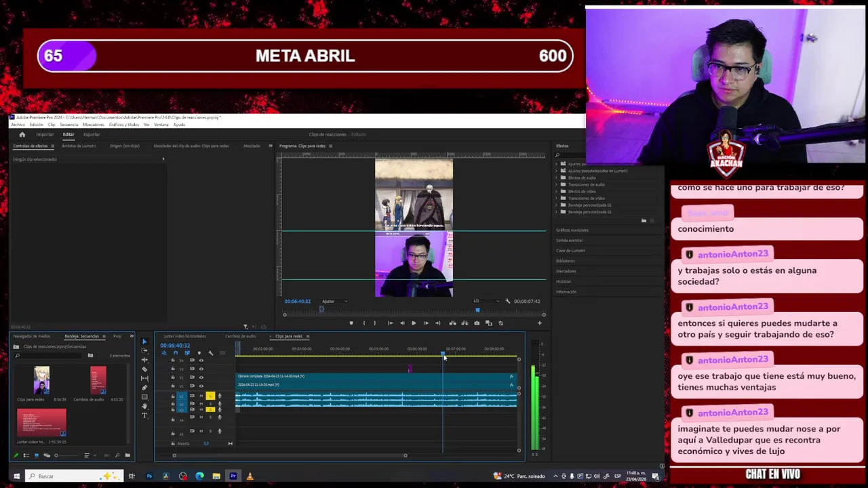Click the Lift button
Screen dimensions: 868x488
tap(452, 323)
